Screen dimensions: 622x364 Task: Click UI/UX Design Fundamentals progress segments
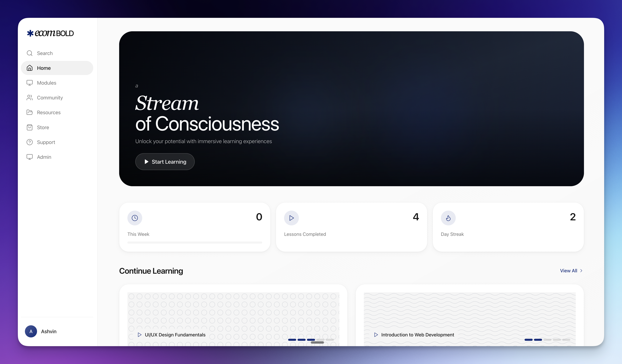click(x=311, y=340)
